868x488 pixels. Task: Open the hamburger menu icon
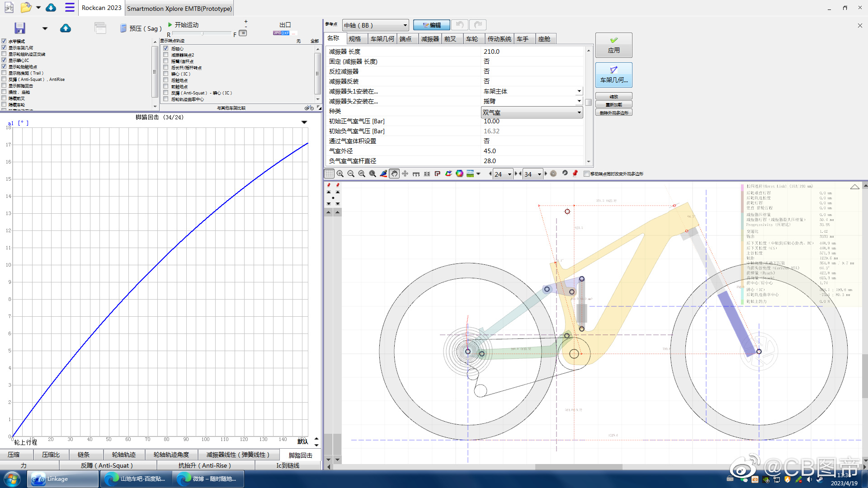click(x=70, y=7)
